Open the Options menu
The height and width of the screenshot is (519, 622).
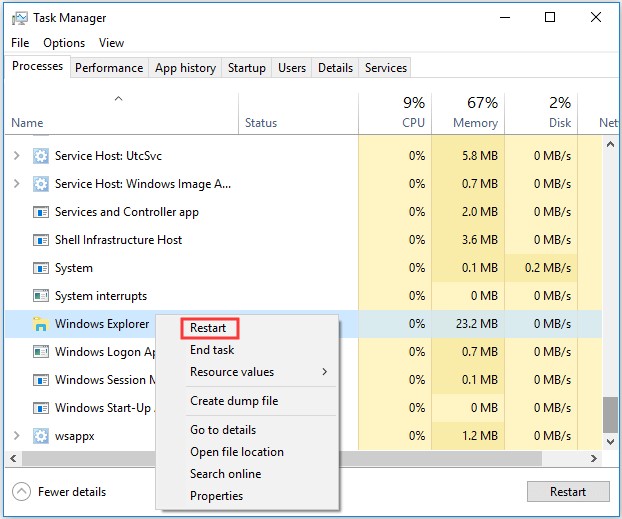64,43
